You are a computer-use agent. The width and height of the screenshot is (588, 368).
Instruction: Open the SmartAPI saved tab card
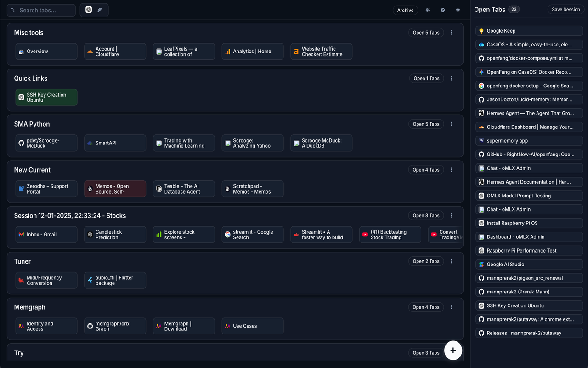coord(115,143)
